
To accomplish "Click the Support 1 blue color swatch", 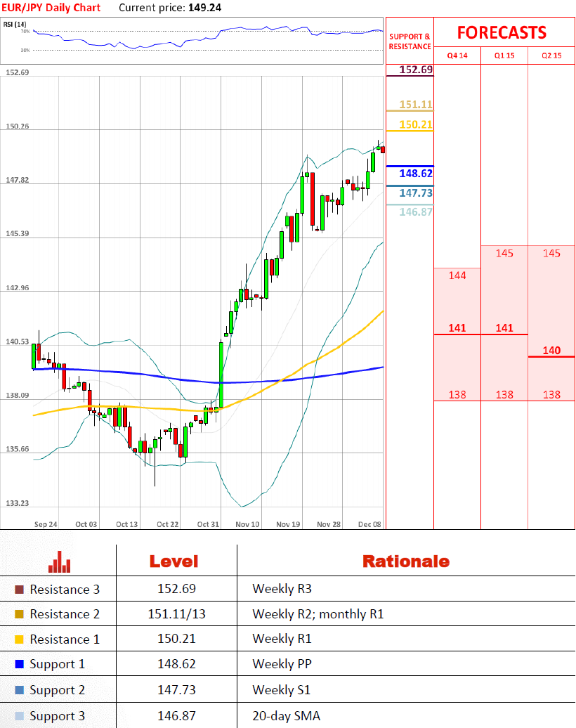I will [19, 664].
